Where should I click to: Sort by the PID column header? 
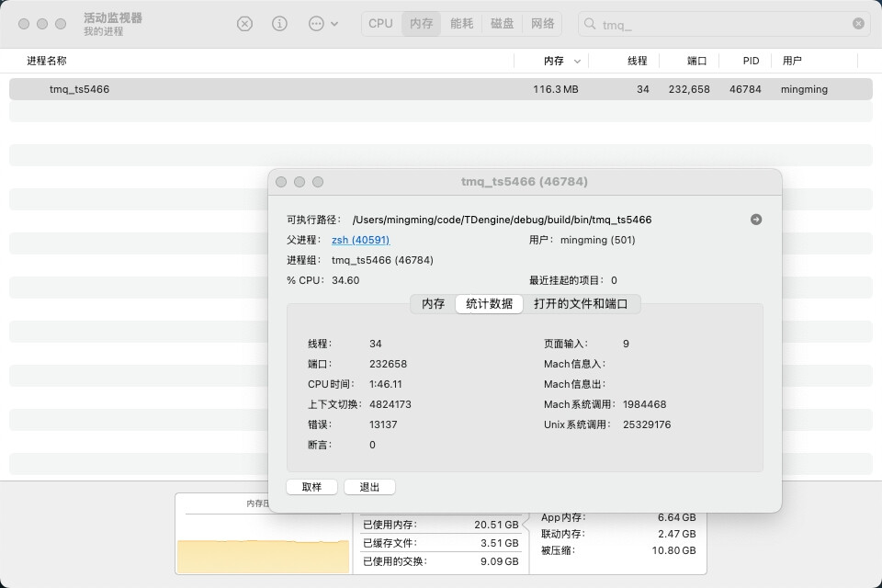point(751,61)
